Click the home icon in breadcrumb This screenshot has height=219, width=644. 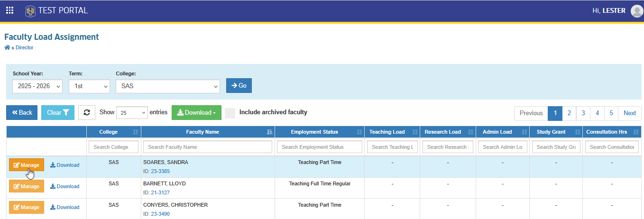tap(7, 47)
